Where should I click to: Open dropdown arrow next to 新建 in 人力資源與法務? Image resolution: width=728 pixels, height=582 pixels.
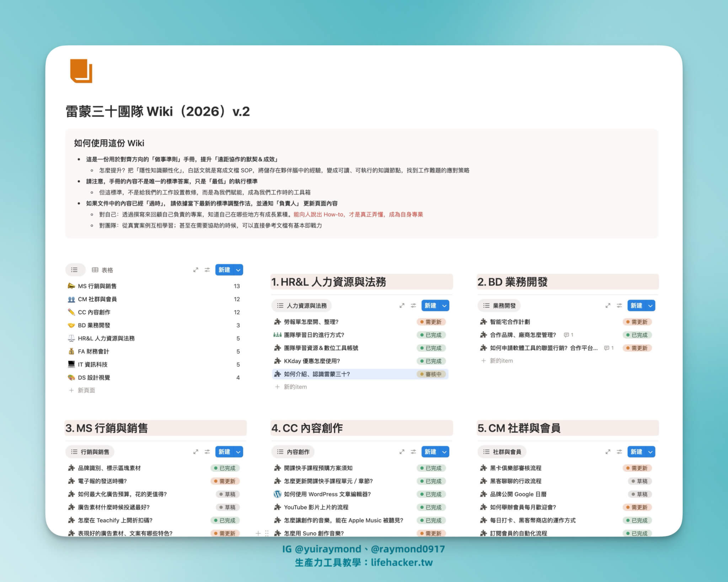[x=444, y=305]
